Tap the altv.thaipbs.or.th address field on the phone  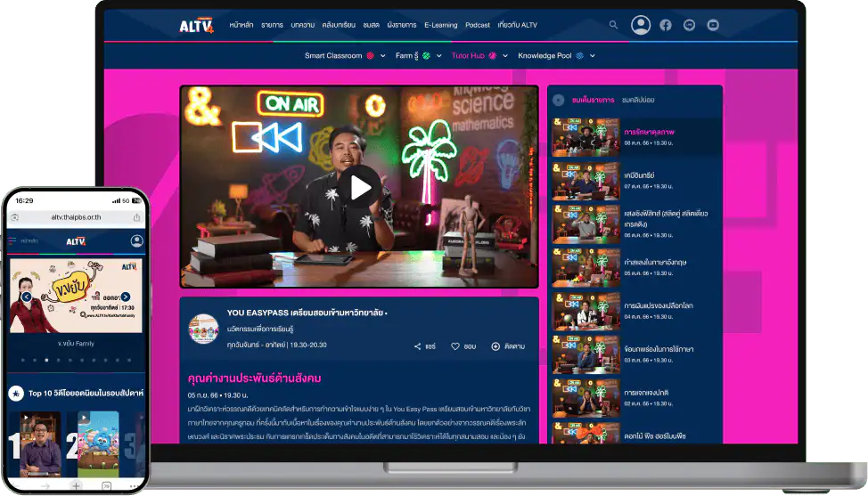pos(76,217)
